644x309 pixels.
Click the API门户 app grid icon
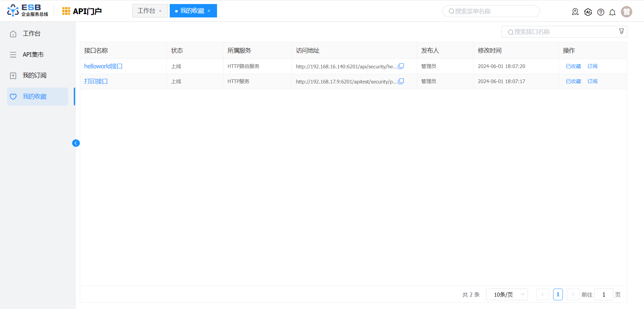[66, 11]
